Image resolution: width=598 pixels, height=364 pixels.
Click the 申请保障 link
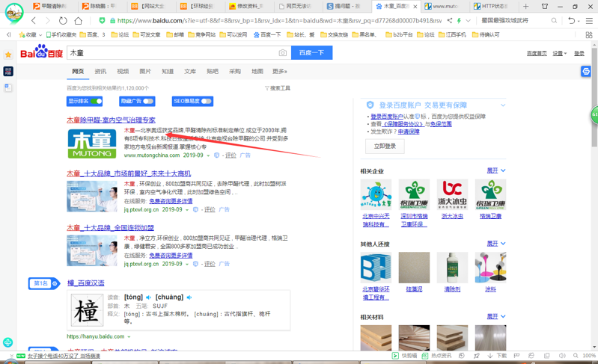[x=409, y=132]
